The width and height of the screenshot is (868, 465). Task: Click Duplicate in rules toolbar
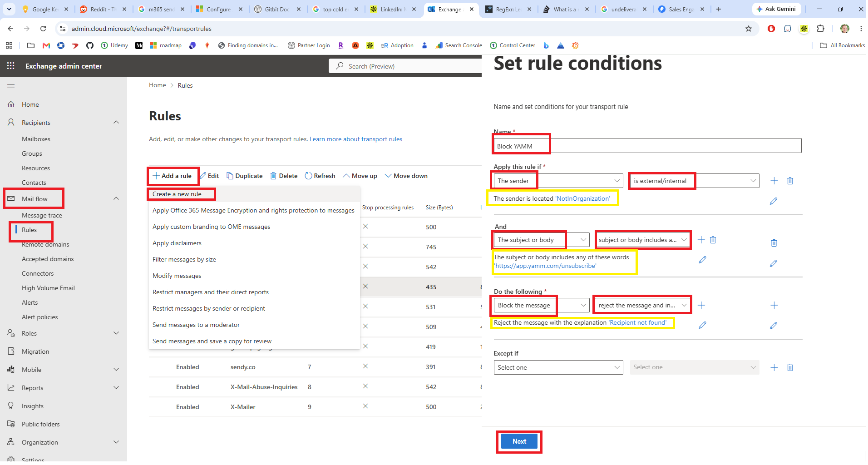click(x=244, y=176)
